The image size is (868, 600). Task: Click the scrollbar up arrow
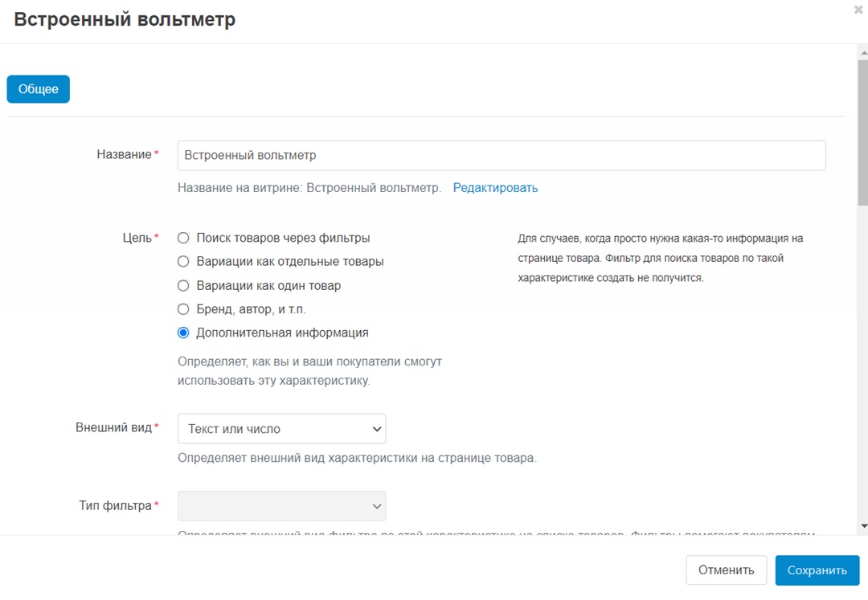(863, 53)
